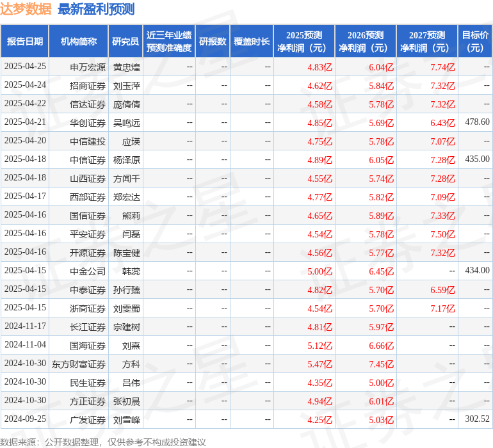The height and width of the screenshot is (448, 493).
Task: Click the 达梦数据 title text
Action: [26, 9]
